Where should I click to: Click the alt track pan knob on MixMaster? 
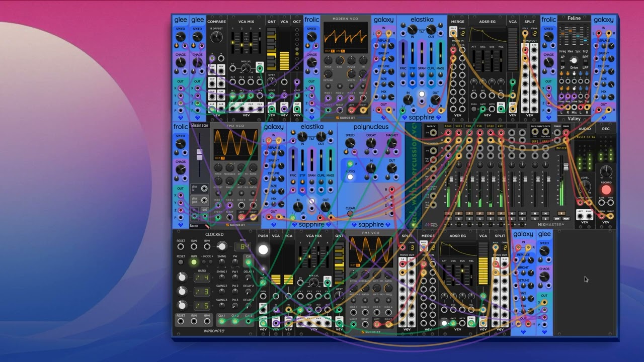(501, 165)
